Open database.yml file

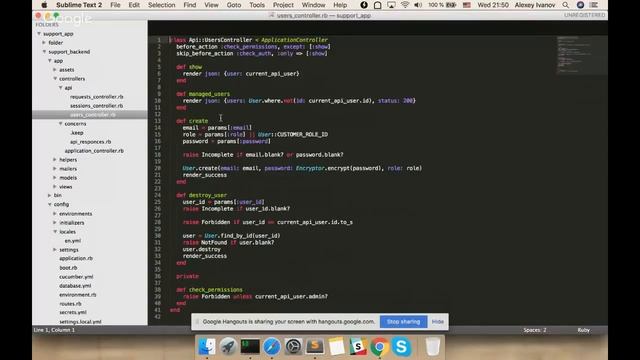point(75,286)
